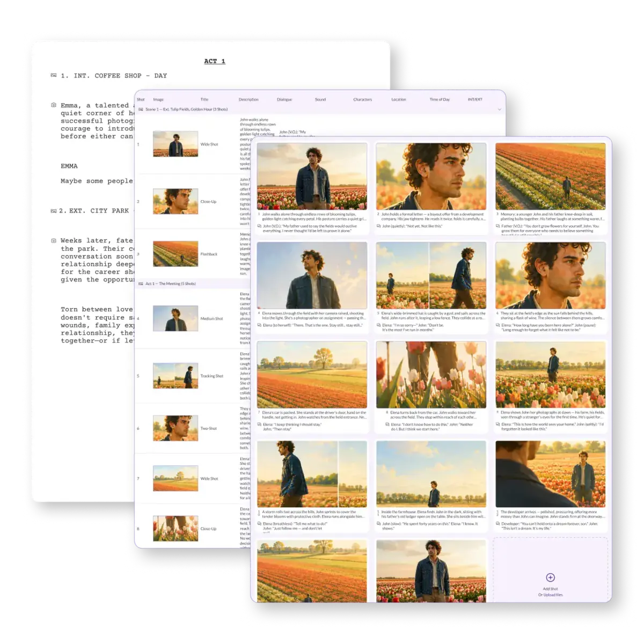
Task: Click the EMMA character cue in script
Action: (69, 166)
